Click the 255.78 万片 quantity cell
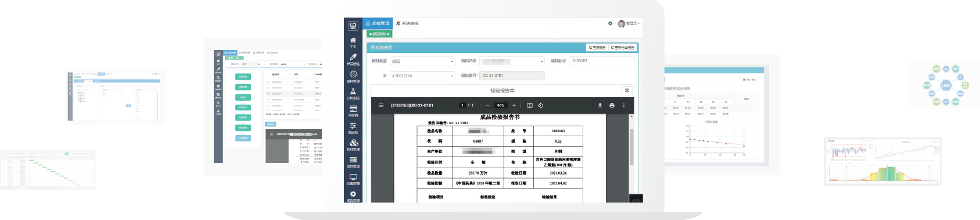 click(x=478, y=173)
